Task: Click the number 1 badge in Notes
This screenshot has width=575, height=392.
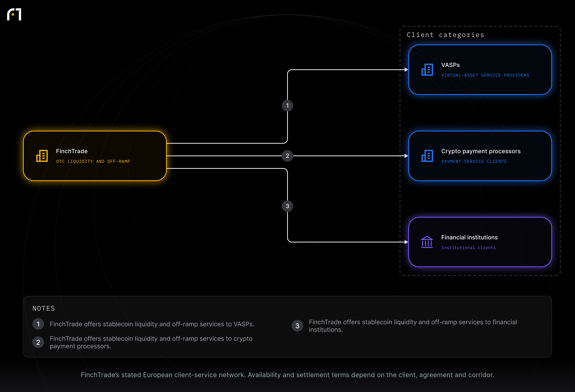Action: 38,324
